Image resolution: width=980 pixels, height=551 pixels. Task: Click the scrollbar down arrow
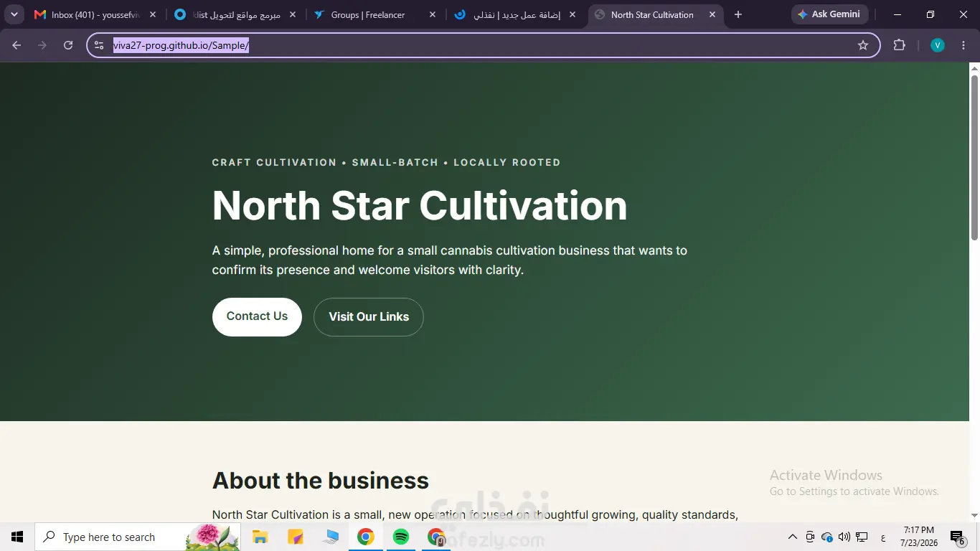pyautogui.click(x=974, y=515)
